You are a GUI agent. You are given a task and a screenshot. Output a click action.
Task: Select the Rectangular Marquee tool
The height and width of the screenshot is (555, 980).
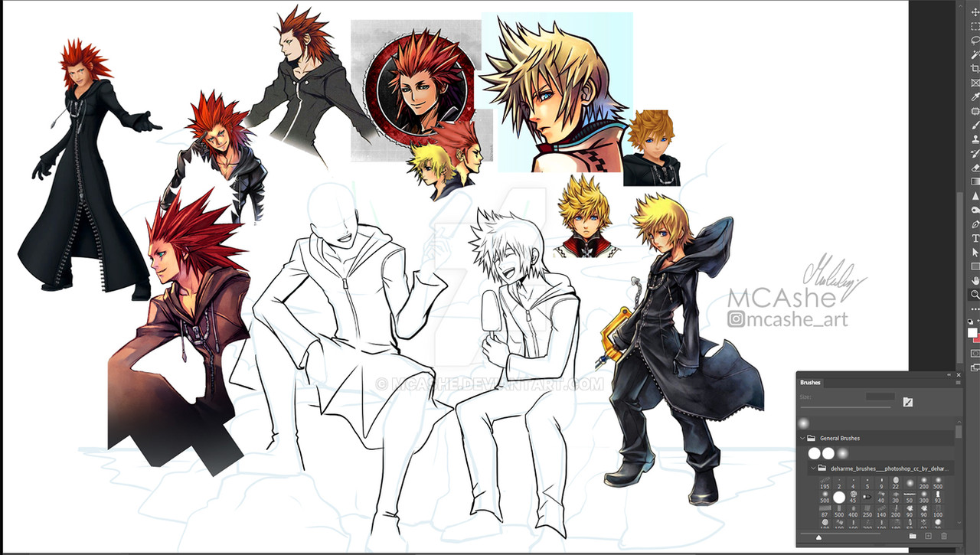pyautogui.click(x=975, y=25)
